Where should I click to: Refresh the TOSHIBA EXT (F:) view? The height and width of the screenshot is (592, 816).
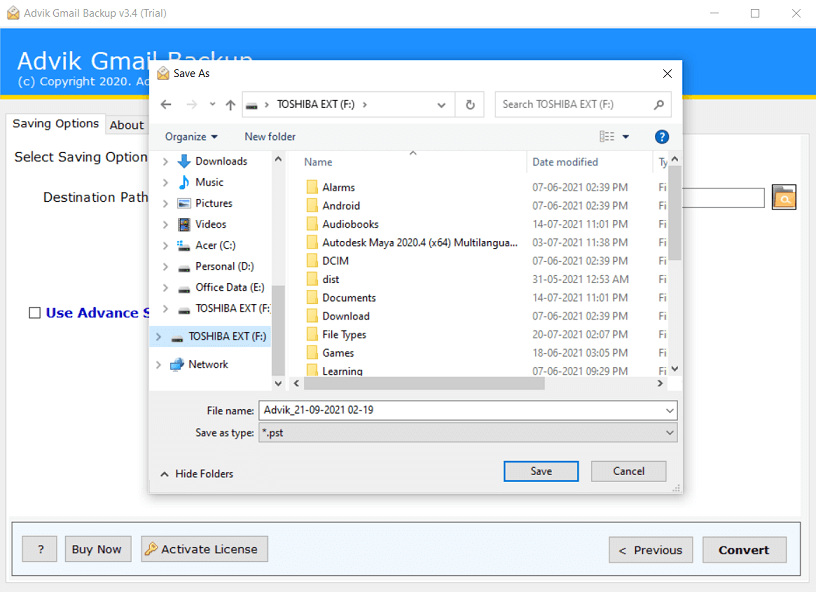click(x=469, y=104)
